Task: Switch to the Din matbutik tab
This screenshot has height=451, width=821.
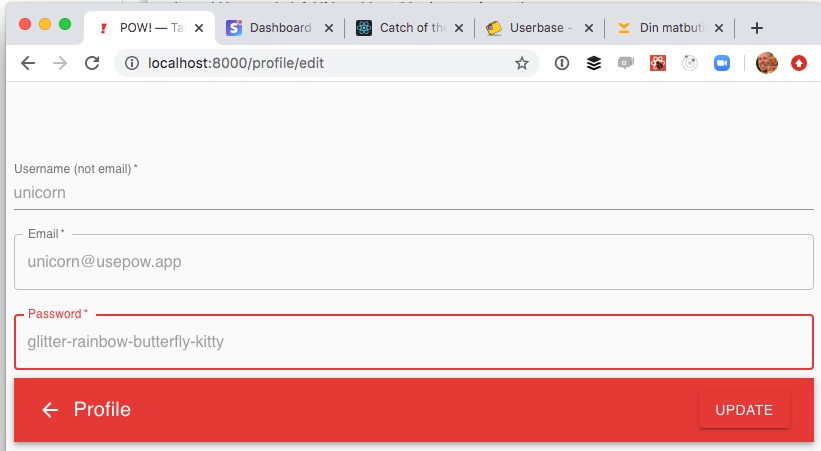Action: [670, 28]
